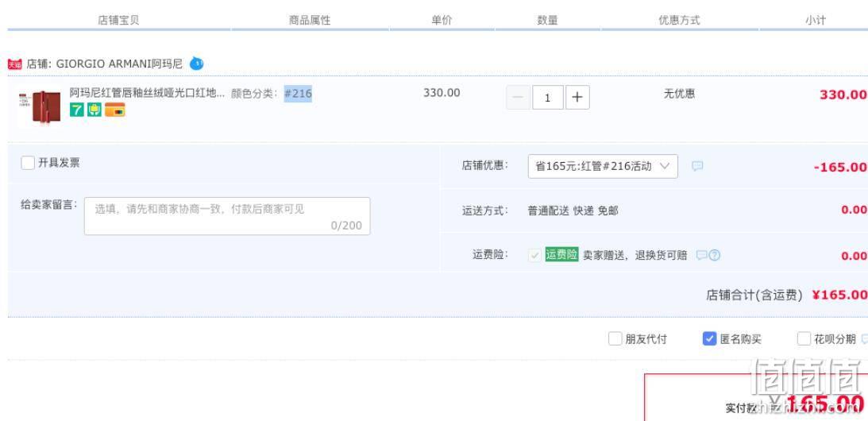Screen dimensions: 868x421
Task: Click the 店铺宝贝 column header
Action: point(118,21)
